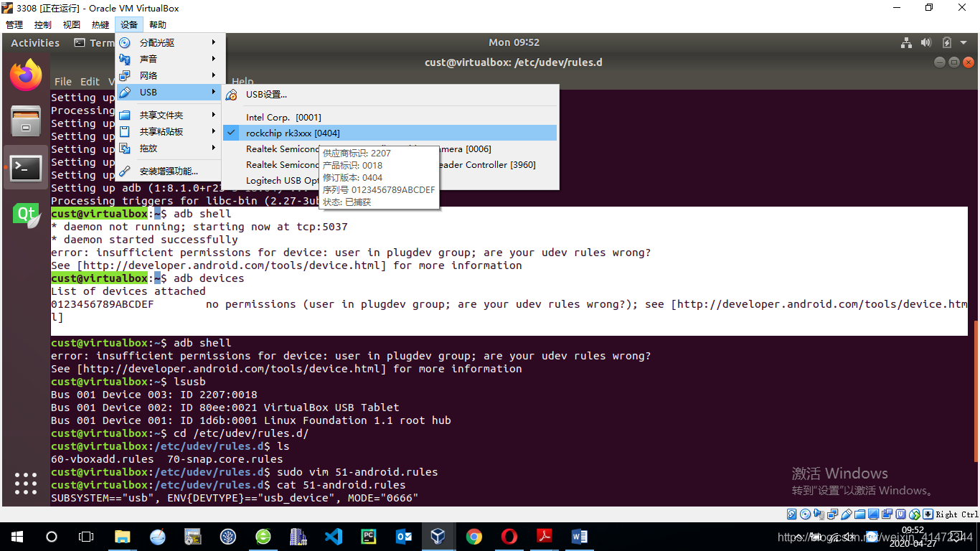
Task: Attach the Realtek camera [0006] USB device
Action: pyautogui.click(x=390, y=149)
